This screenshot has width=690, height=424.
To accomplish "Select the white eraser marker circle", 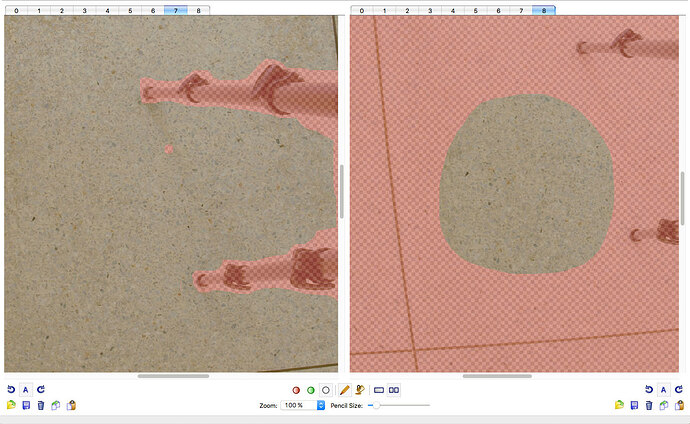I will [x=326, y=390].
